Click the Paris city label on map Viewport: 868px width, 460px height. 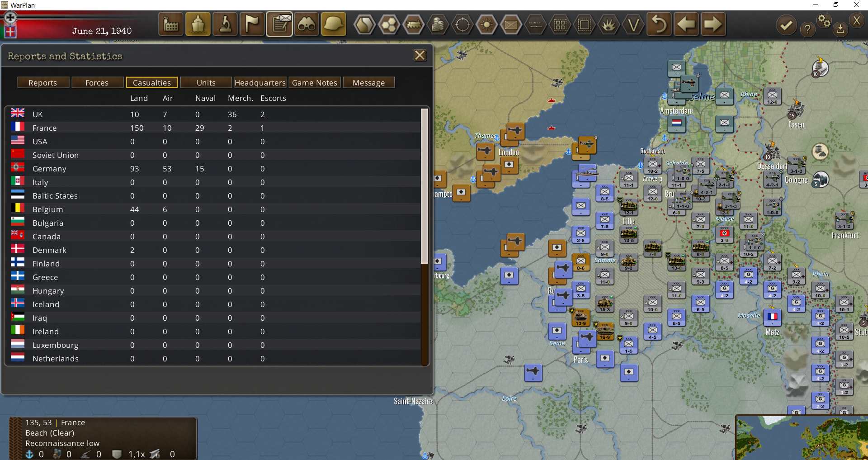[x=581, y=360]
